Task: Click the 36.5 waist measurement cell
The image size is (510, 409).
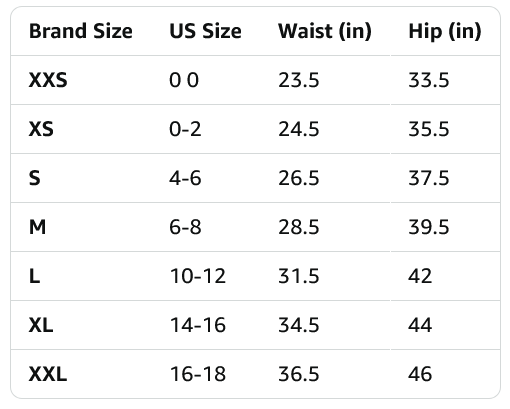Action: click(299, 374)
